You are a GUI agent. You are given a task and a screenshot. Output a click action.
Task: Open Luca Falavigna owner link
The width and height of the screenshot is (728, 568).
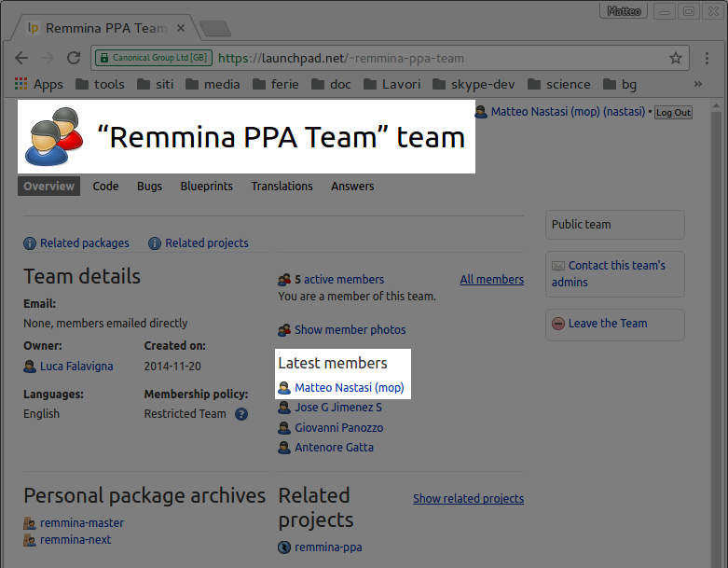[76, 366]
